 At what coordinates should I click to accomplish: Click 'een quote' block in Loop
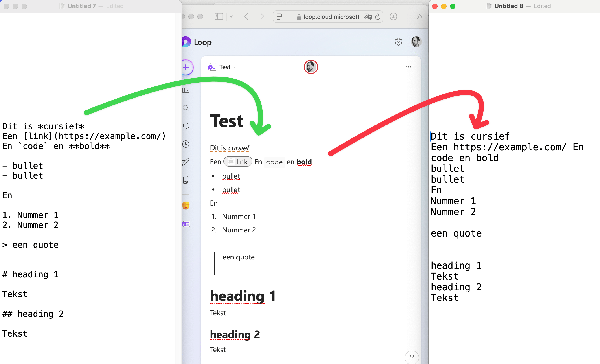238,257
